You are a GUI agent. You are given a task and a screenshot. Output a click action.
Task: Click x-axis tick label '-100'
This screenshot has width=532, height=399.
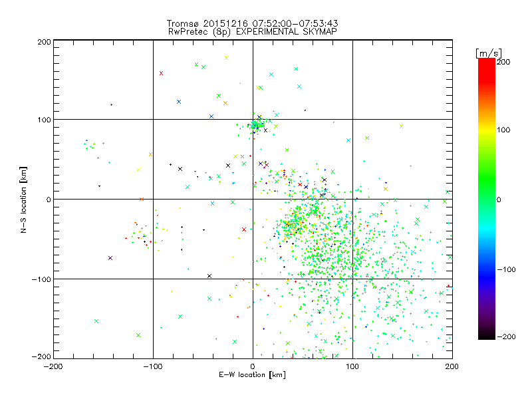pyautogui.click(x=153, y=366)
